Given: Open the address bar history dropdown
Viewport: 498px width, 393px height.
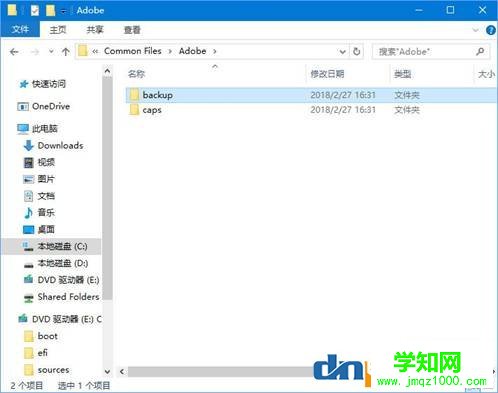Looking at the screenshot, I should (342, 52).
